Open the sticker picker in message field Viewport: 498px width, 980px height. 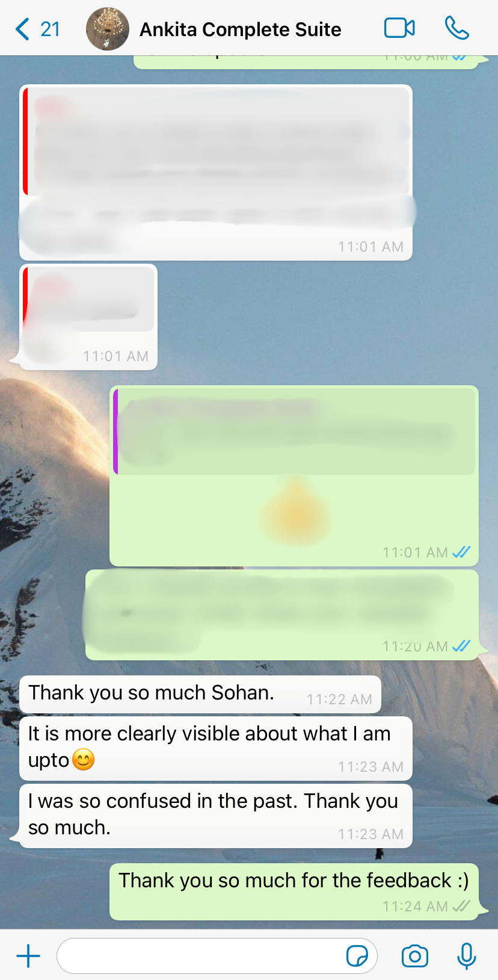coord(357,955)
